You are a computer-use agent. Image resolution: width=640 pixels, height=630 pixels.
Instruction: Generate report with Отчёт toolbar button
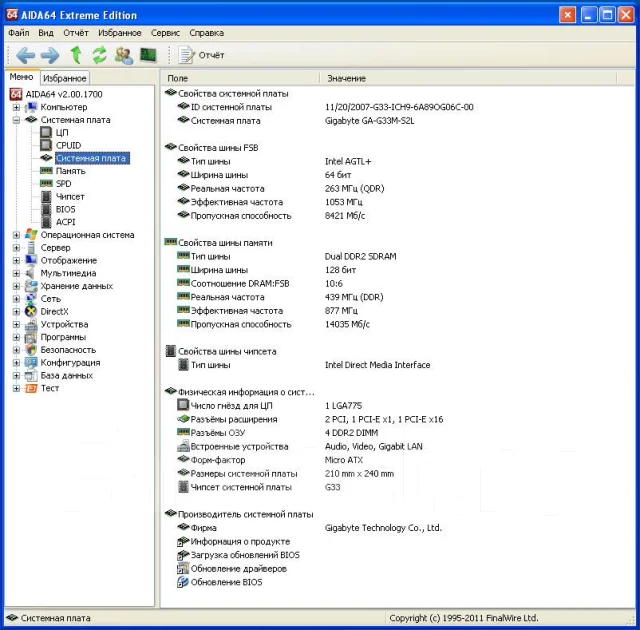pos(202,55)
